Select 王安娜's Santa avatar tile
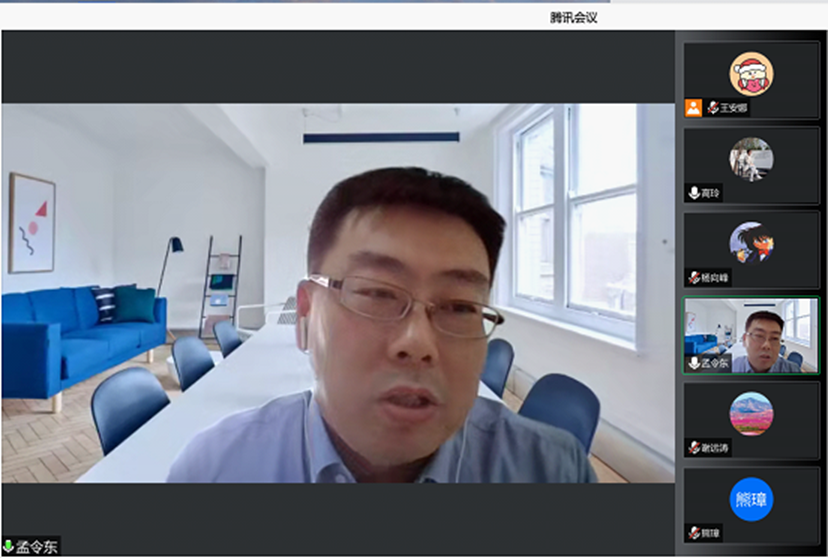The image size is (828, 558). point(750,73)
